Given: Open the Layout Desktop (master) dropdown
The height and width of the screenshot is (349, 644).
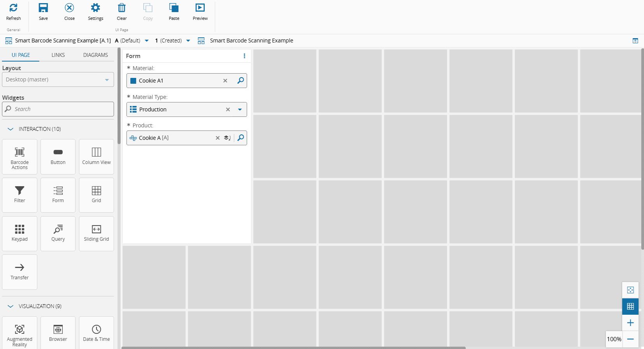Looking at the screenshot, I should [x=58, y=79].
